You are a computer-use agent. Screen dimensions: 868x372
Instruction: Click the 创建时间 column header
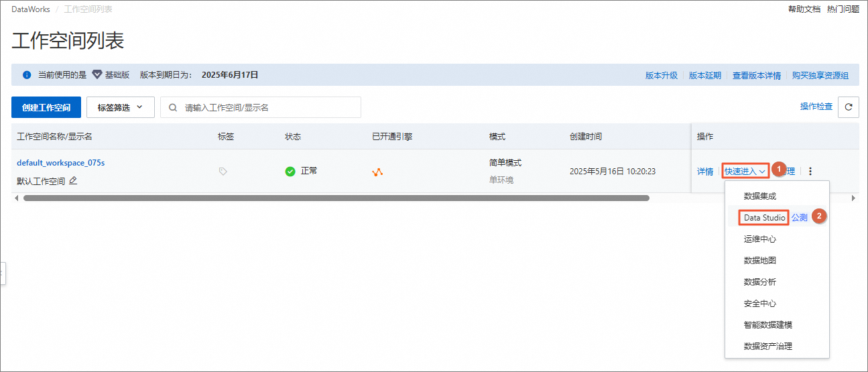point(586,137)
